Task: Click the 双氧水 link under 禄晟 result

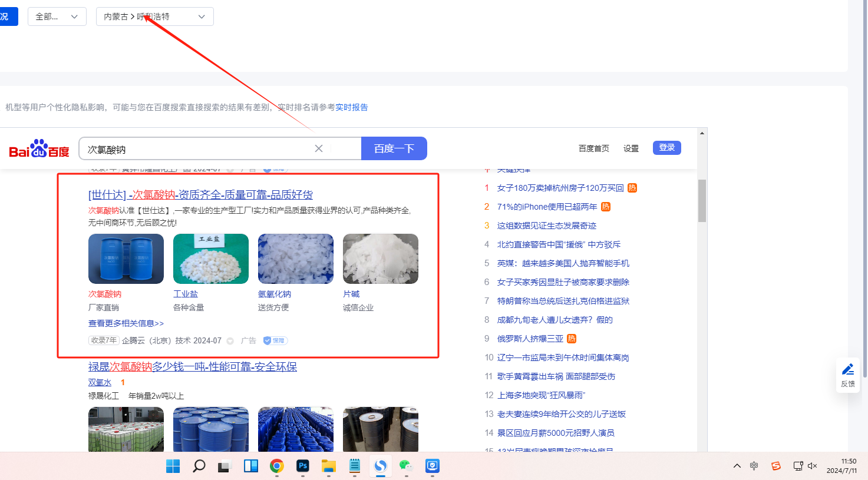Action: 100,382
